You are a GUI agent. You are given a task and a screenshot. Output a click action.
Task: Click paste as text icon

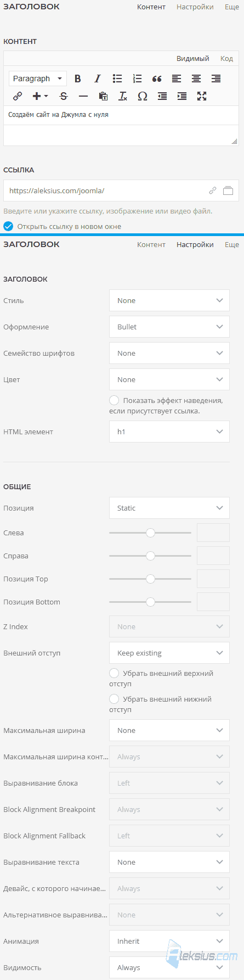click(x=103, y=96)
